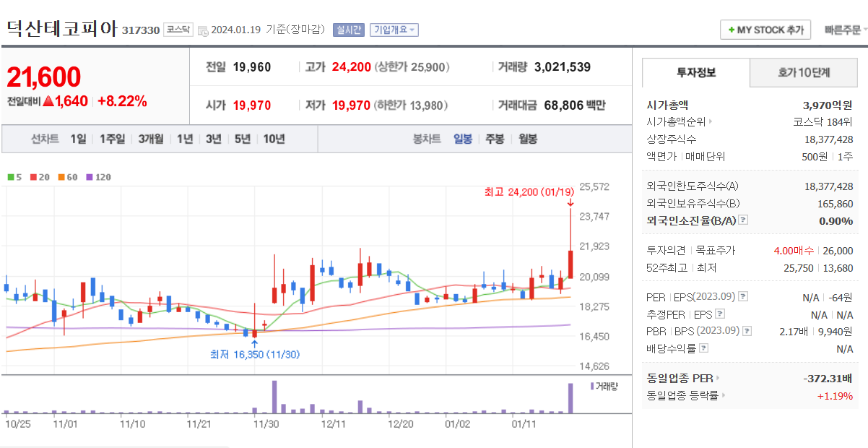The width and height of the screenshot is (868, 448).
Task: Click the 코스닥 market badge
Action: (x=178, y=30)
